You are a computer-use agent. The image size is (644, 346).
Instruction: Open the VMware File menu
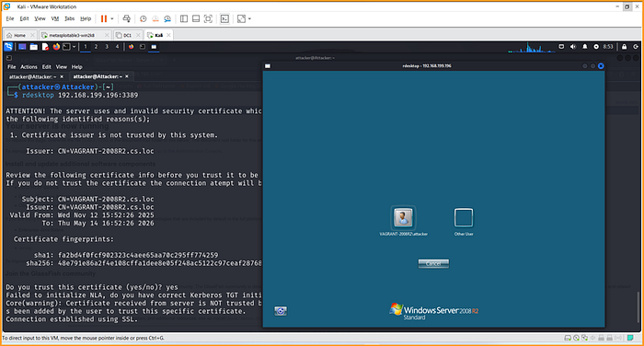click(10, 18)
